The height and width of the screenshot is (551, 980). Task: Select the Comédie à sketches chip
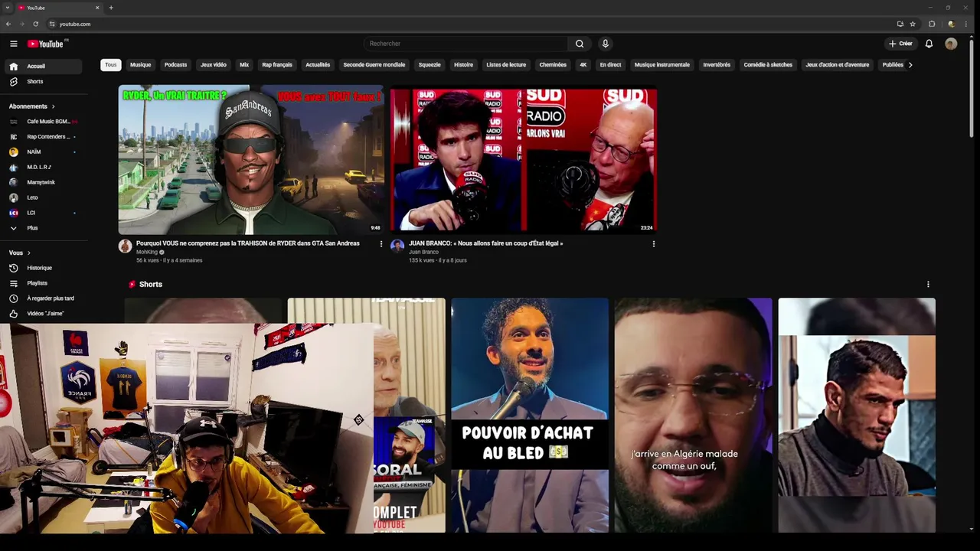pos(768,65)
